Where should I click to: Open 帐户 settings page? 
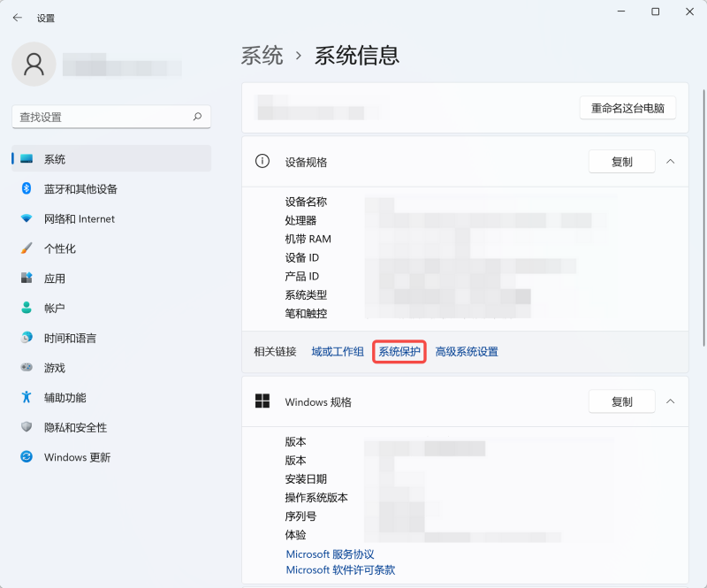[x=111, y=308]
